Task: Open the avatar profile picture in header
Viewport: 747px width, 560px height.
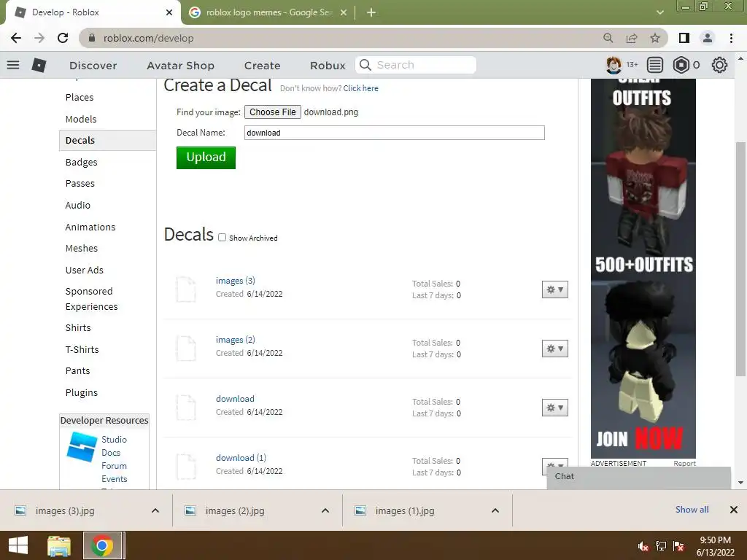Action: click(x=614, y=65)
